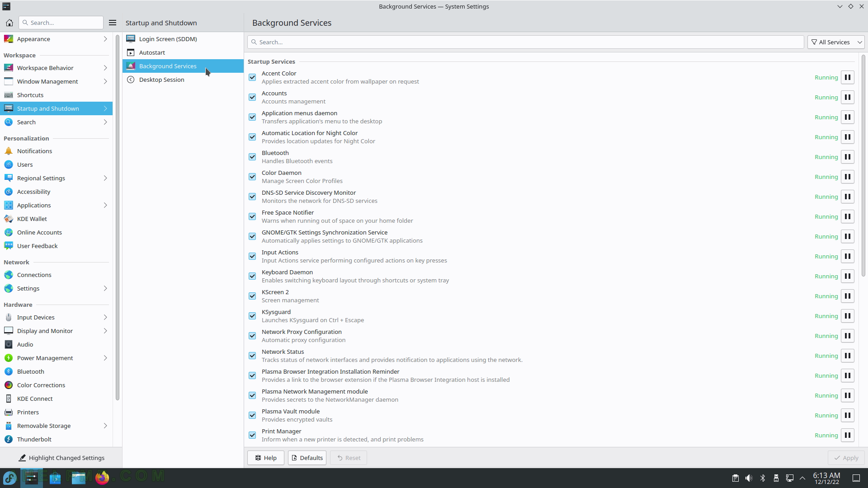868x488 pixels.
Task: Uncheck the Input Actions service
Action: coord(252,256)
